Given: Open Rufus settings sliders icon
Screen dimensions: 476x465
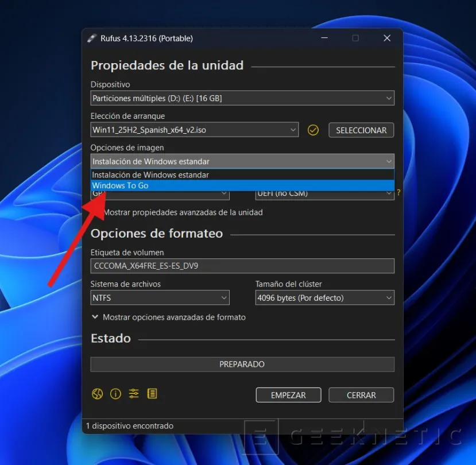Looking at the screenshot, I should tap(134, 394).
